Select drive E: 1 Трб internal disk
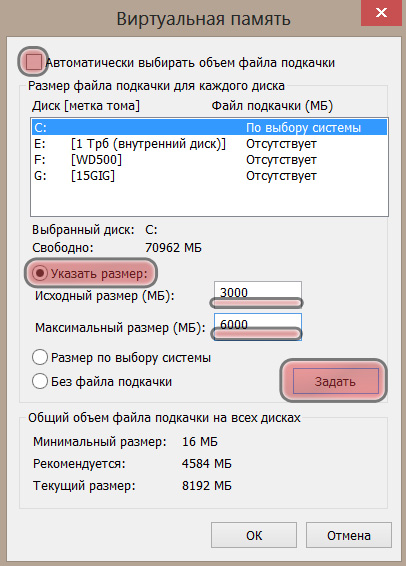The image size is (406, 566). [209, 144]
